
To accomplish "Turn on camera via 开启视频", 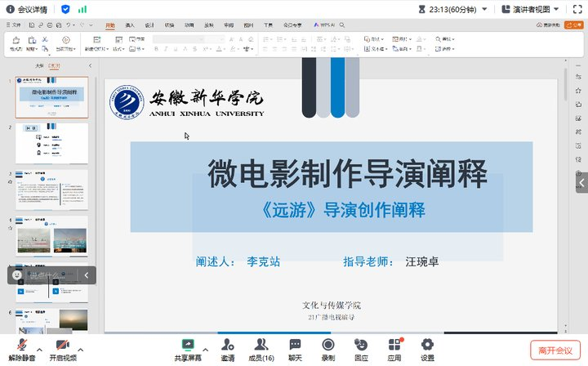I will pos(62,346).
